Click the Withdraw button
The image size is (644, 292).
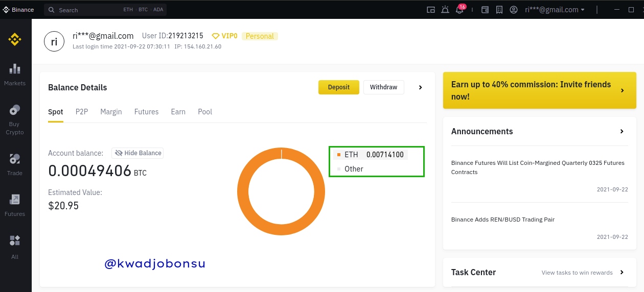coord(384,87)
